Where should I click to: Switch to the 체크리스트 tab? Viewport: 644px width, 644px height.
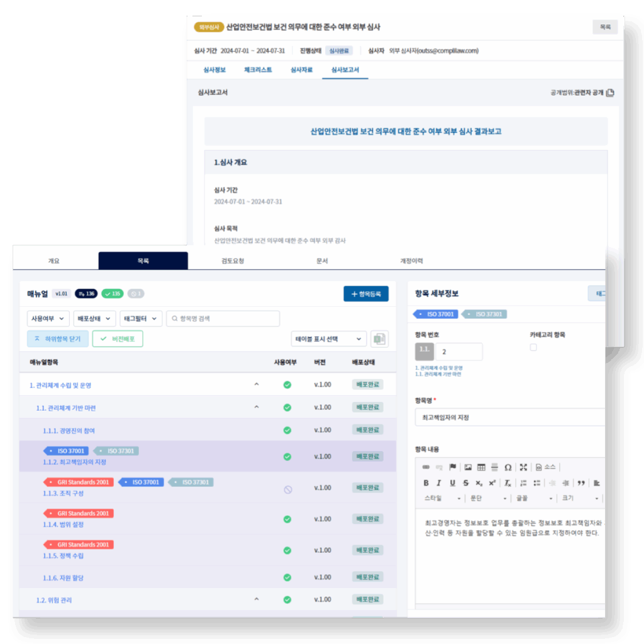click(x=258, y=70)
